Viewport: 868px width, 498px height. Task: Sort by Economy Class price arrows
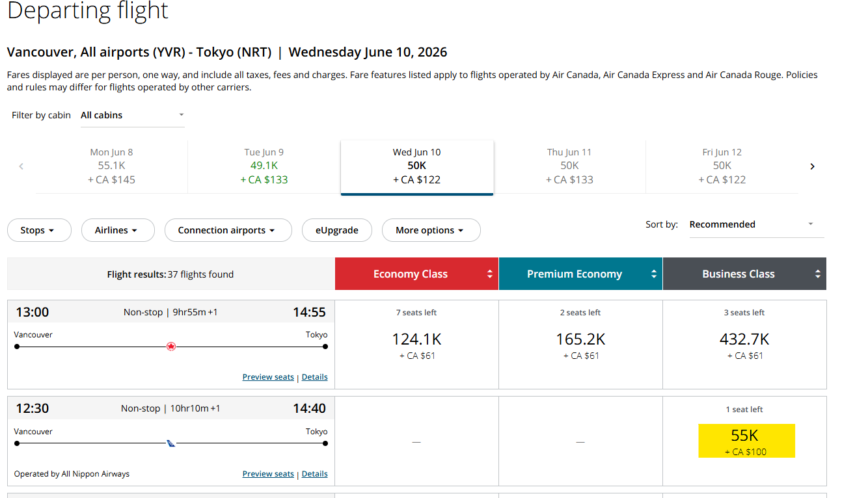(490, 274)
